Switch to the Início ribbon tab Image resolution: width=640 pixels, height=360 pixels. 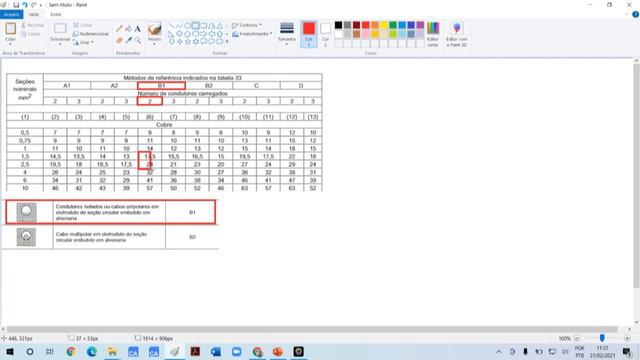[34, 14]
